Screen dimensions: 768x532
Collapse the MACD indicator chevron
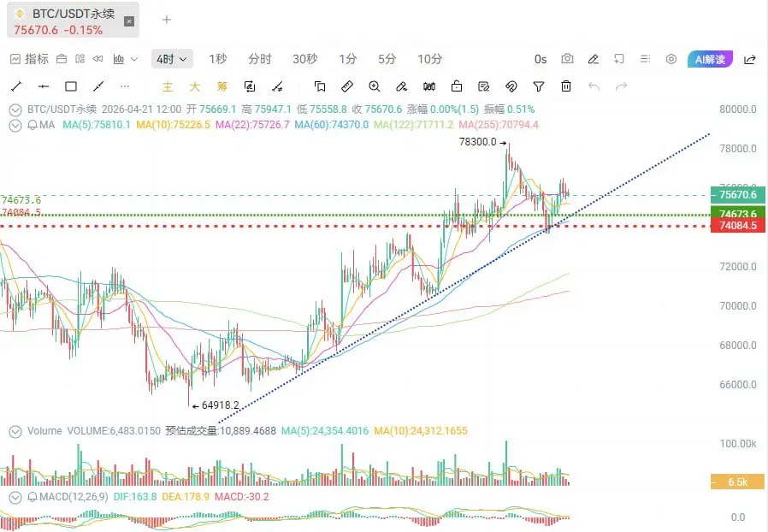[x=15, y=497]
